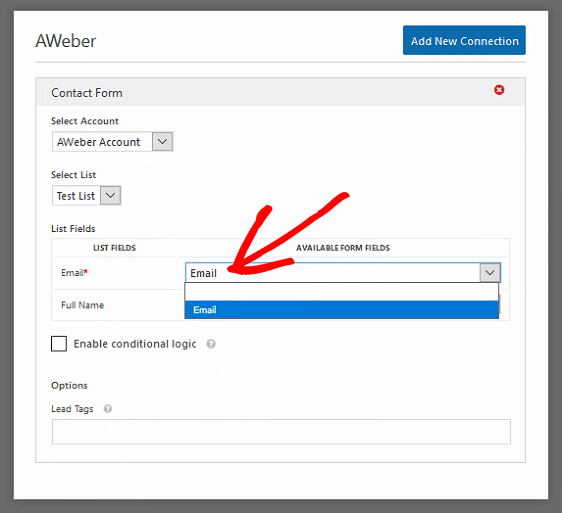Viewport: 562px width, 513px height.
Task: Click the Select Account label
Action: point(85,121)
